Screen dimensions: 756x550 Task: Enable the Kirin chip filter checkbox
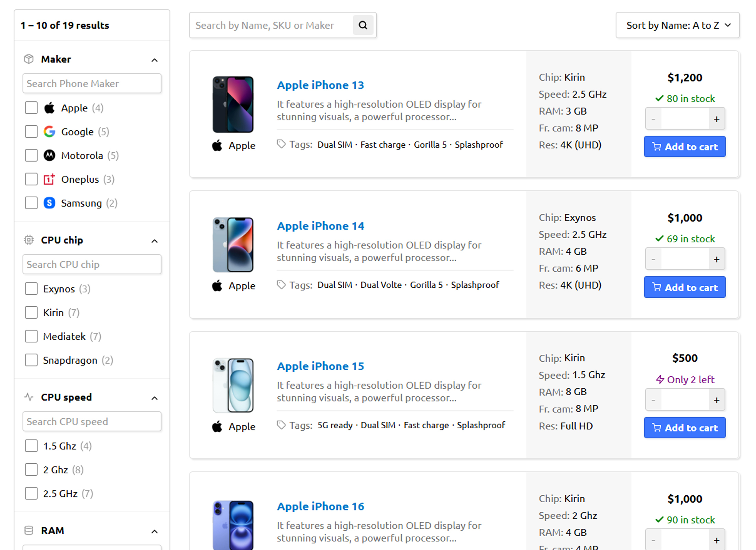31,312
